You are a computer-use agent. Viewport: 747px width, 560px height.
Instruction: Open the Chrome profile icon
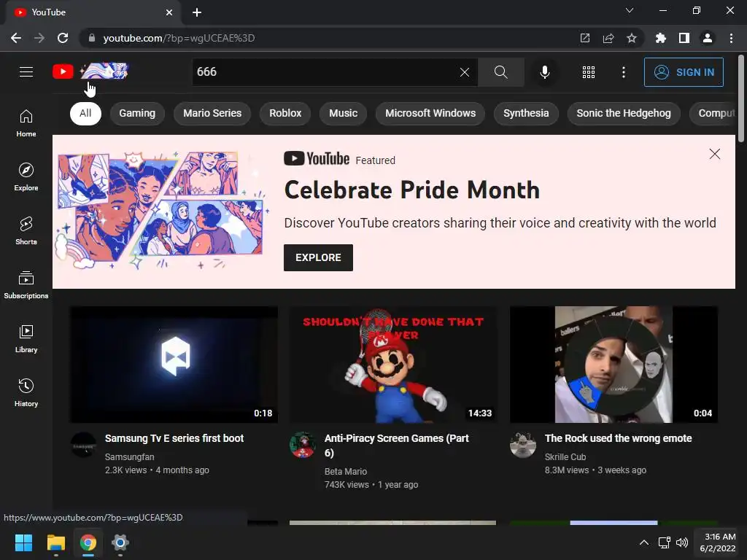708,38
